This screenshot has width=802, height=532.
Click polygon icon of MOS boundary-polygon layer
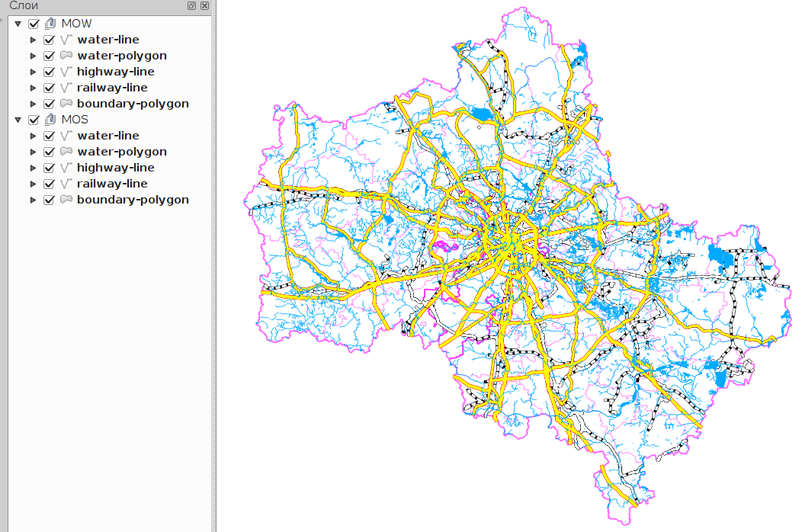(x=66, y=200)
